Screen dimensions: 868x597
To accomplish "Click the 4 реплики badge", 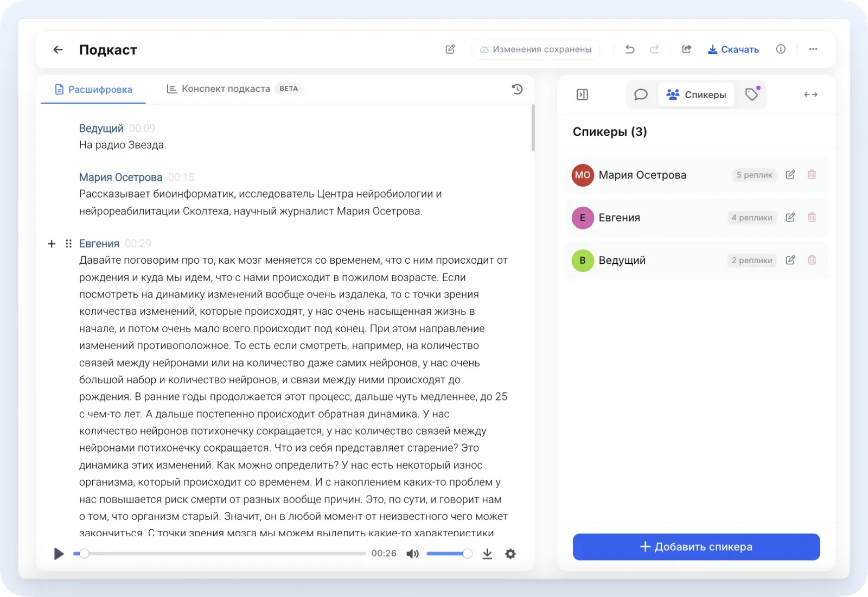I will tap(752, 218).
